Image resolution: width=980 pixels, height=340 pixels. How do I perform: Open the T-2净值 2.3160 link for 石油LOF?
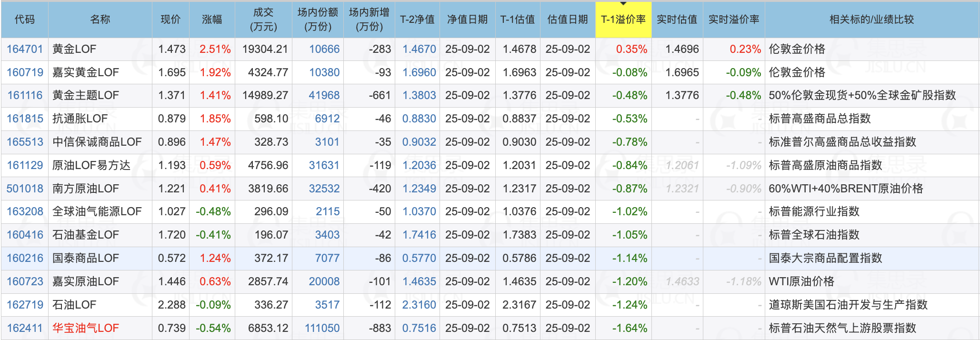[419, 305]
